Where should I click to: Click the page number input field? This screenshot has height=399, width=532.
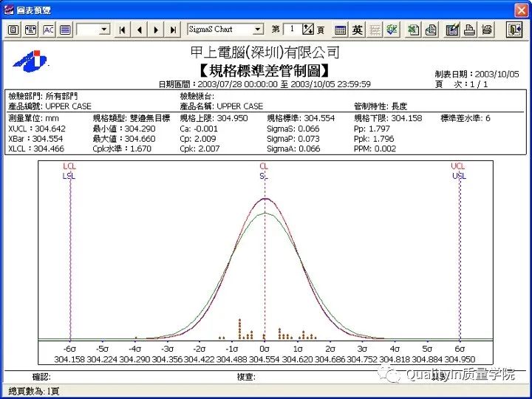[x=292, y=30]
